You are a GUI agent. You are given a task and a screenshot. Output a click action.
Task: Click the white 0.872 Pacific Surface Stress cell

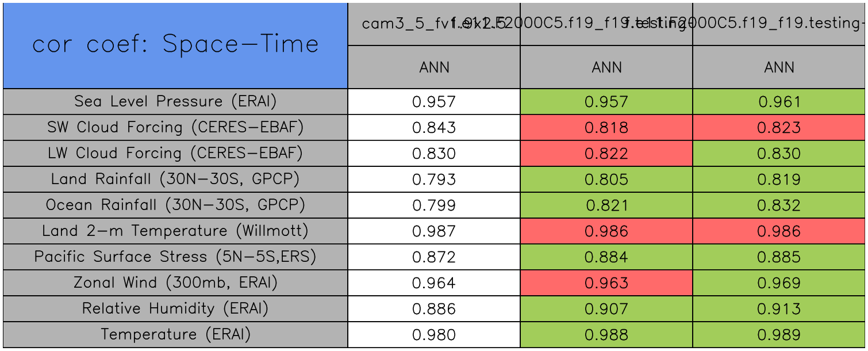(x=434, y=257)
